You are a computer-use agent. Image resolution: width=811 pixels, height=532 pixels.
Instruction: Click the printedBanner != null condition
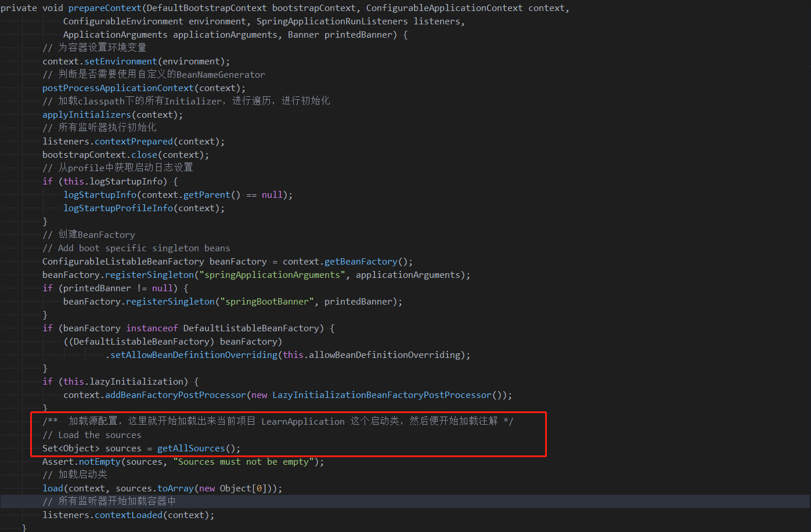tap(118, 288)
